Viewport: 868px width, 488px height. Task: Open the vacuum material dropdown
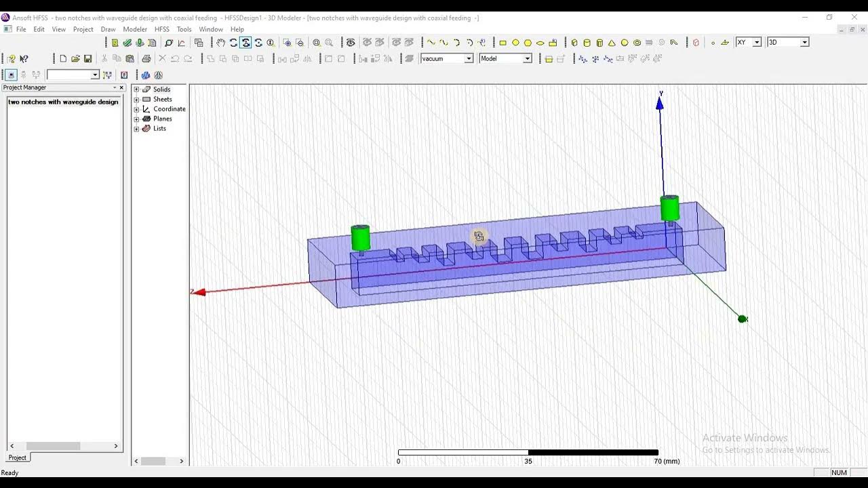(469, 59)
